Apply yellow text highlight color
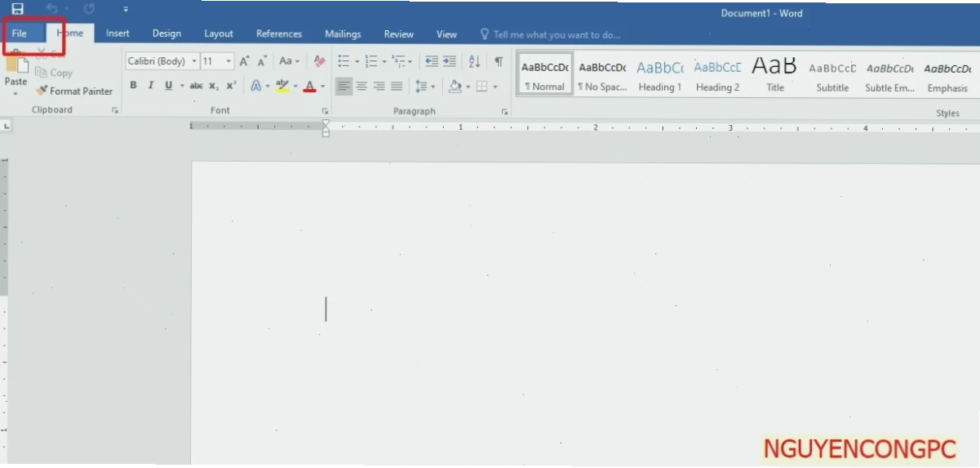Screen dimensions: 980x468 (282, 86)
